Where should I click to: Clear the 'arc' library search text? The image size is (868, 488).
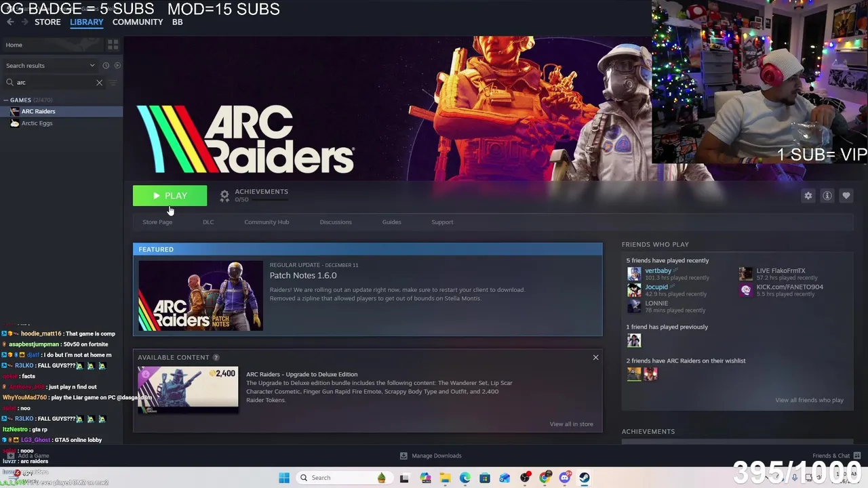click(99, 83)
